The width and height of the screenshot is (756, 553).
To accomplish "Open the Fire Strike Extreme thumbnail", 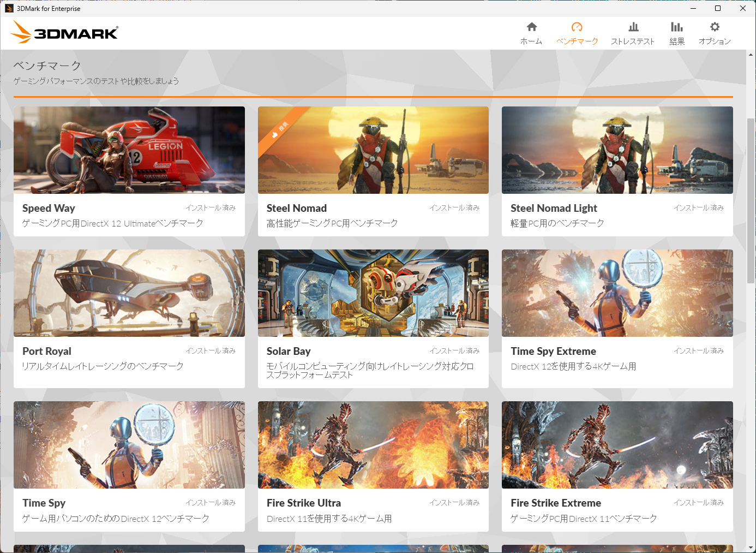I will pos(617,445).
